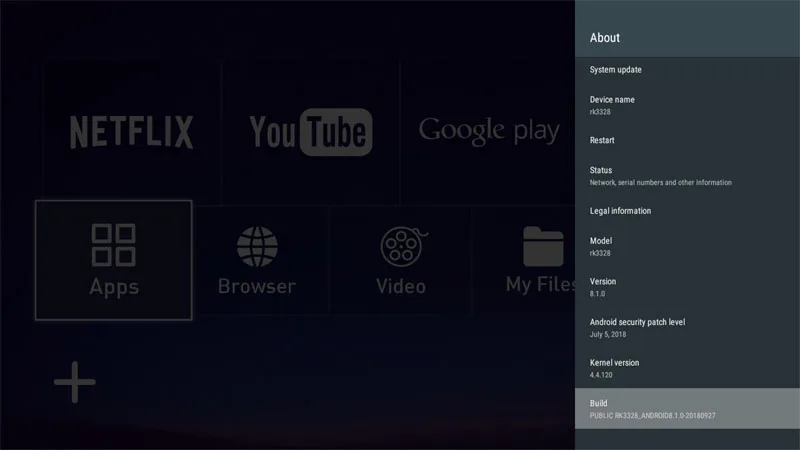
Task: Click the 'Video' label text
Action: [401, 286]
